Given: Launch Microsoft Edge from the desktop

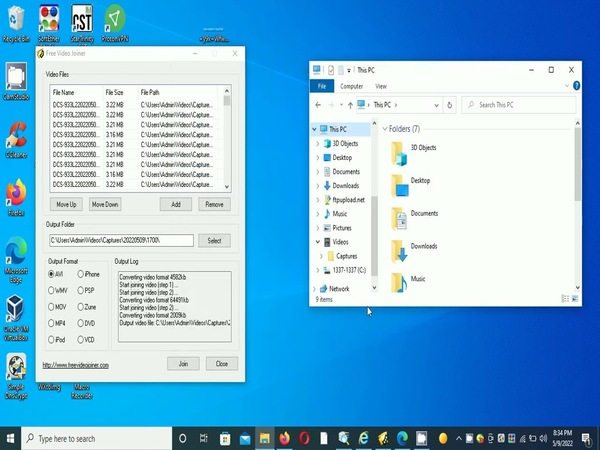Looking at the screenshot, I should click(16, 252).
